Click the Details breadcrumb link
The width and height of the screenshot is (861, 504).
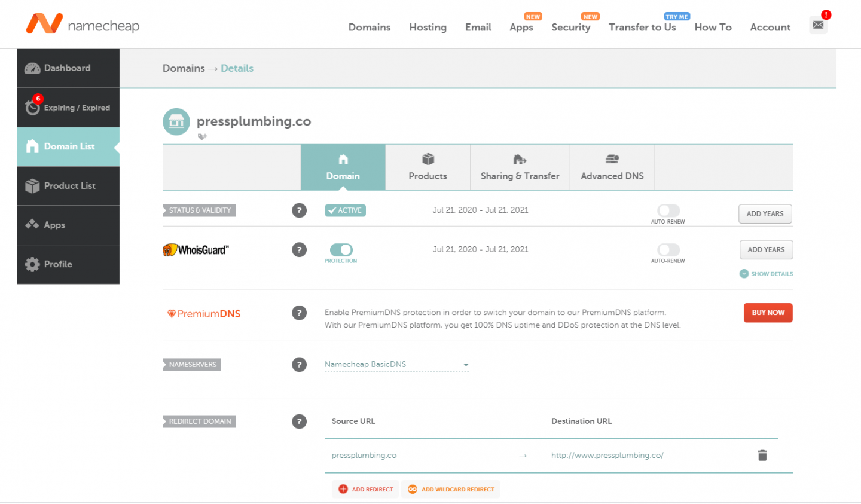click(237, 68)
